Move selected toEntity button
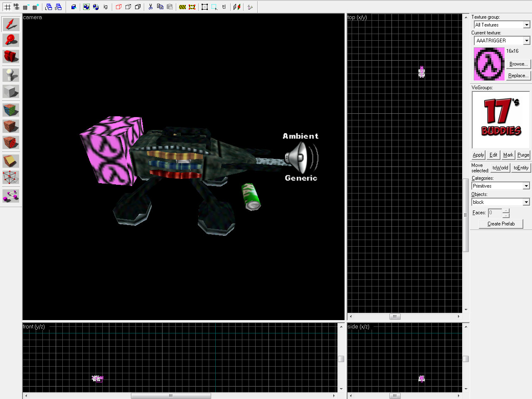 (521, 168)
